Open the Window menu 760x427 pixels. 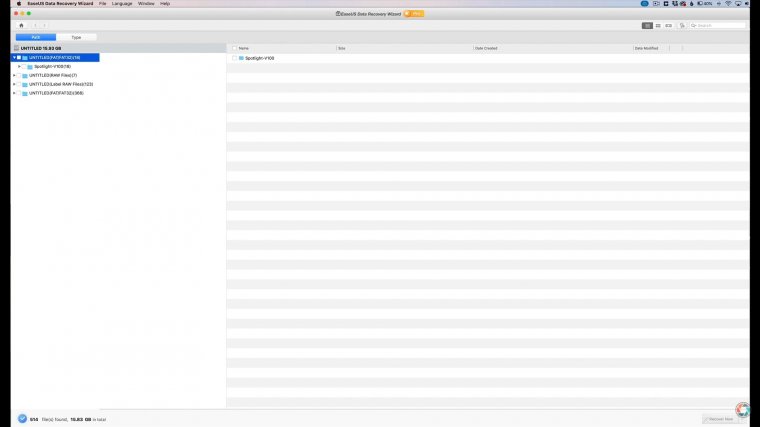[x=146, y=3]
